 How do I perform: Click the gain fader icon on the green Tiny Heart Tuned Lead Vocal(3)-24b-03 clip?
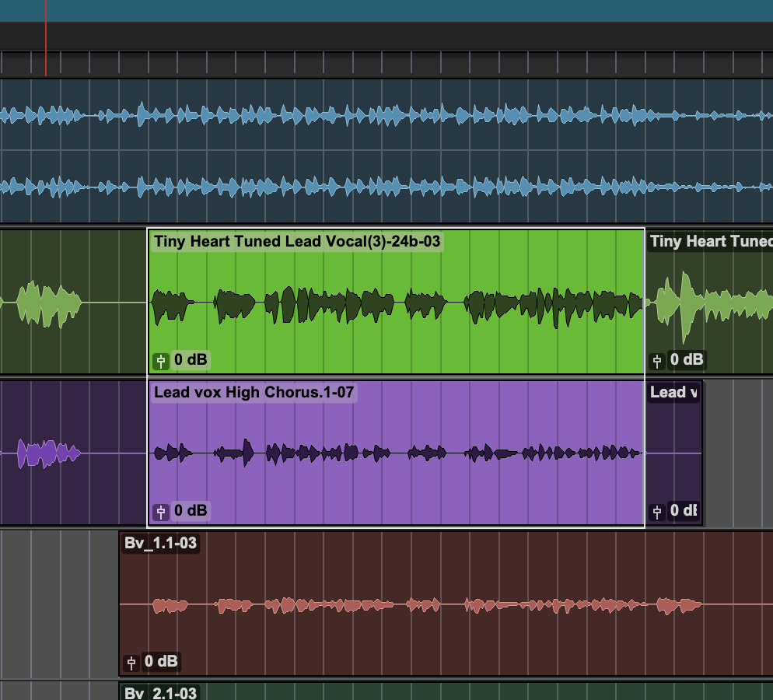pyautogui.click(x=161, y=360)
